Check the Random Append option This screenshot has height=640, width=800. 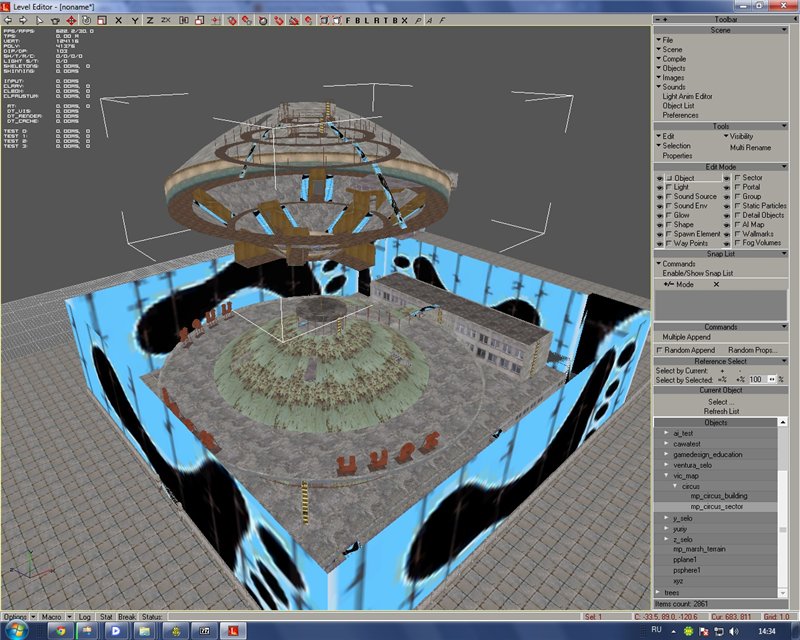point(658,350)
